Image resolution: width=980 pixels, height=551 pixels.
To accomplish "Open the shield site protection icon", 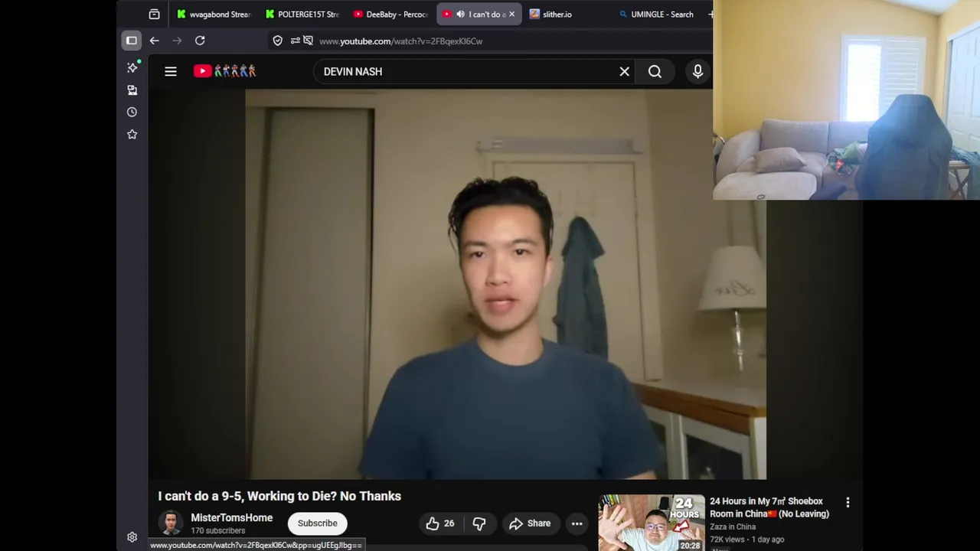I will (278, 41).
